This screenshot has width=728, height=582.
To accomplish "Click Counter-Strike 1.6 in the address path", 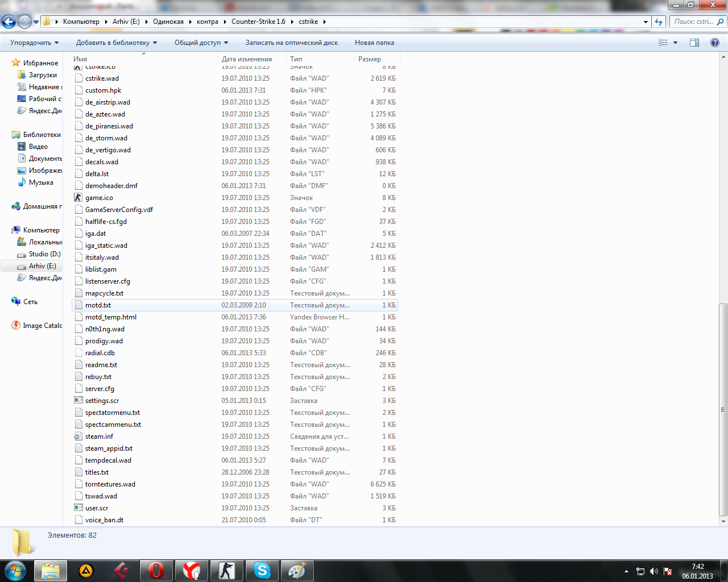I will tap(258, 22).
